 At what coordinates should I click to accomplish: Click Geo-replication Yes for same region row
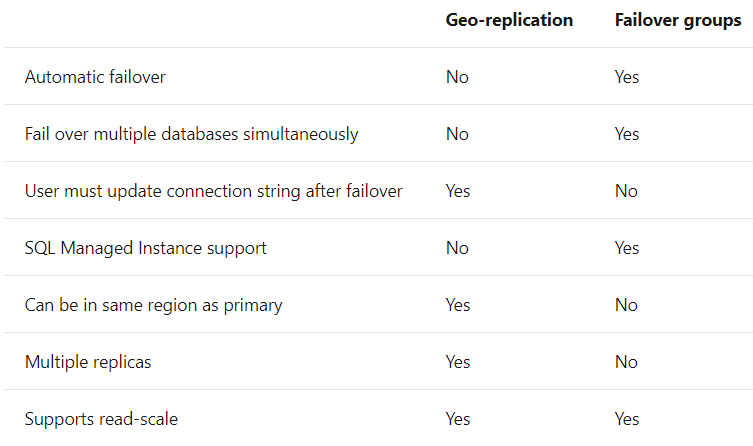click(x=458, y=305)
